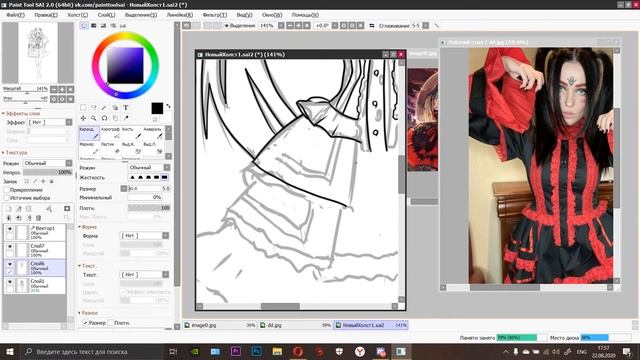The width and height of the screenshot is (640, 360).
Task: Click the black foreground color swatch
Action: [x=157, y=108]
